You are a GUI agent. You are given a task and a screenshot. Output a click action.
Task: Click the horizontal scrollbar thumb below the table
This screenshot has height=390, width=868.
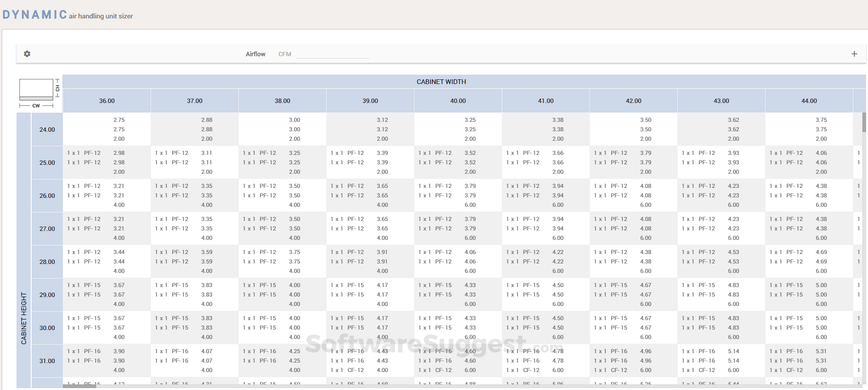[x=79, y=386]
